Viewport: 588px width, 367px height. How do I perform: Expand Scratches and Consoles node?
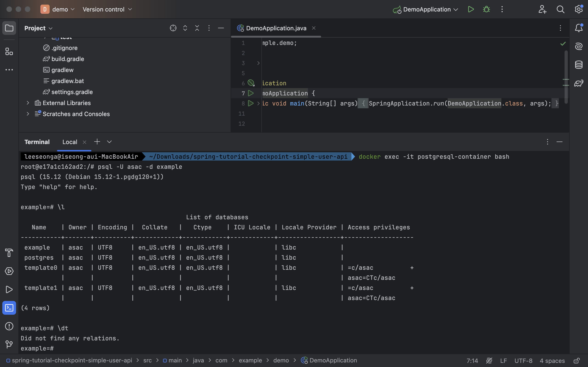[x=28, y=114]
